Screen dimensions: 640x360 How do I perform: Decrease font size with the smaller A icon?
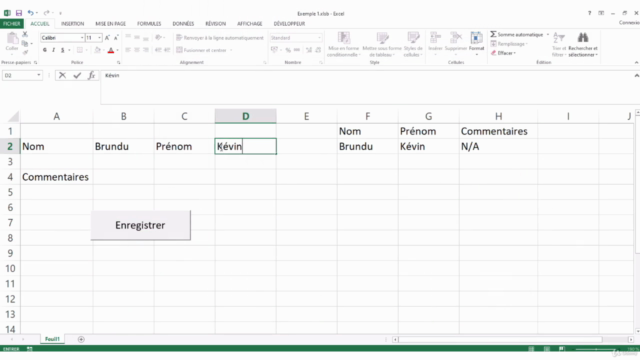[116, 38]
